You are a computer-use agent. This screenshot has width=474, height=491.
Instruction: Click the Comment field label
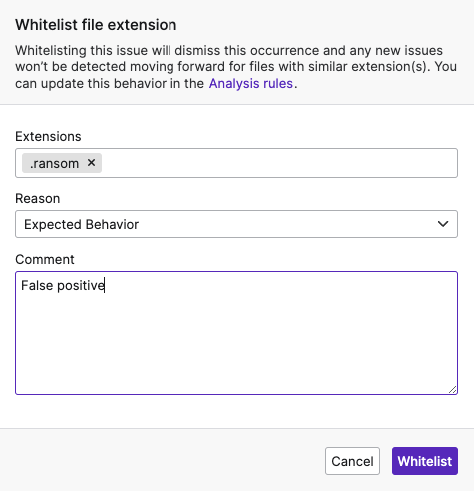45,259
